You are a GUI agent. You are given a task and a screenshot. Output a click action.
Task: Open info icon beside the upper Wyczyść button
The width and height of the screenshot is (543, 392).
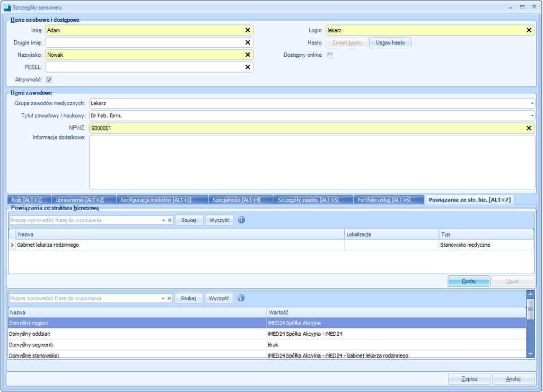242,220
